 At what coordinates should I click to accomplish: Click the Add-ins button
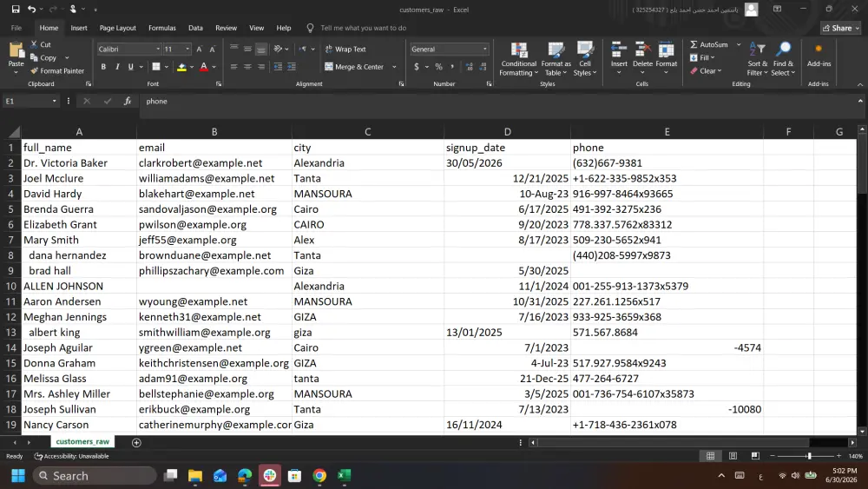[x=819, y=56]
